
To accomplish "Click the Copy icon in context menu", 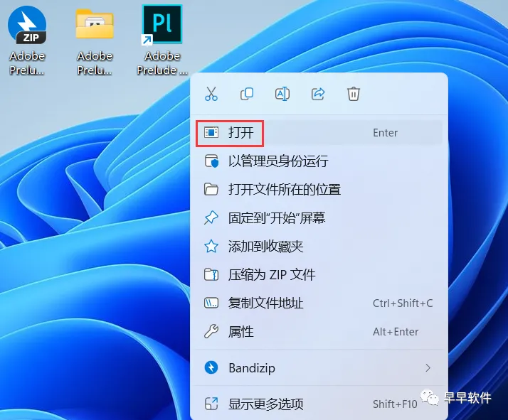I will [247, 94].
